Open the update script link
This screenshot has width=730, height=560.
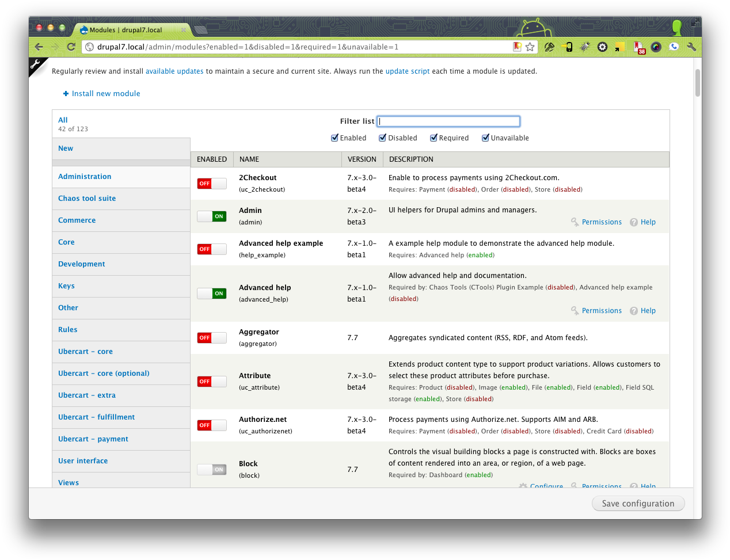point(408,71)
